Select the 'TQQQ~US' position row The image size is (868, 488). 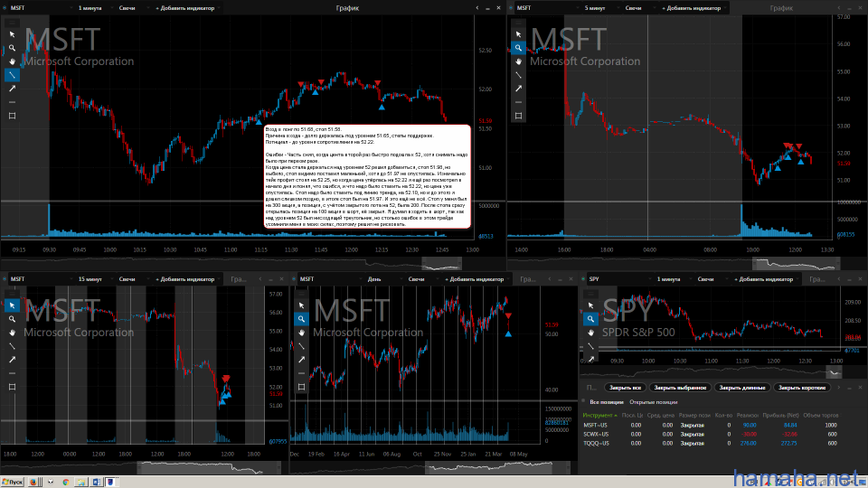click(x=711, y=443)
